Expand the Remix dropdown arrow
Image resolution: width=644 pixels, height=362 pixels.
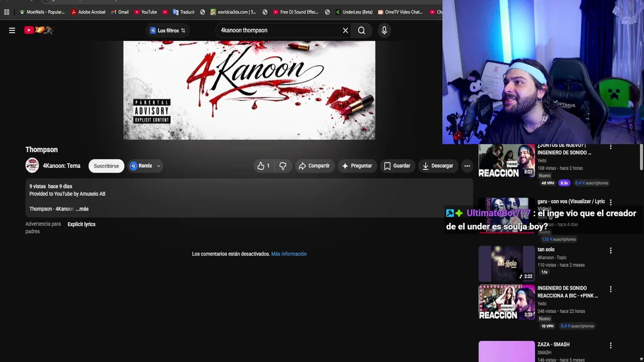[158, 166]
